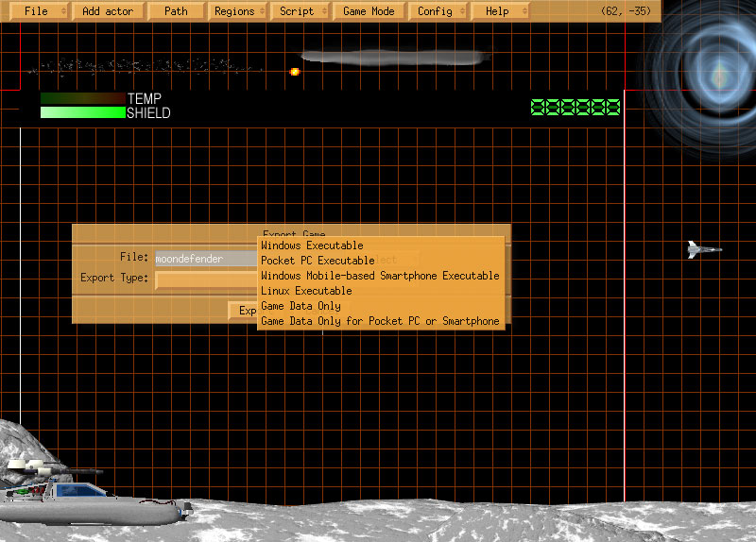Click the Script menu dropdown arrows
Screen dimensions: 756x542
click(x=324, y=11)
